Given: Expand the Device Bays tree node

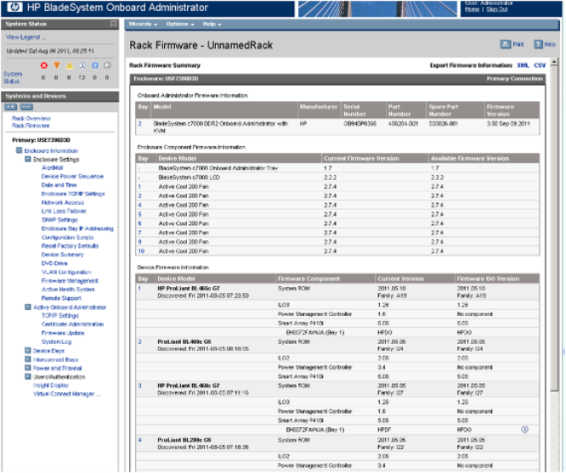Looking at the screenshot, I should (27, 350).
